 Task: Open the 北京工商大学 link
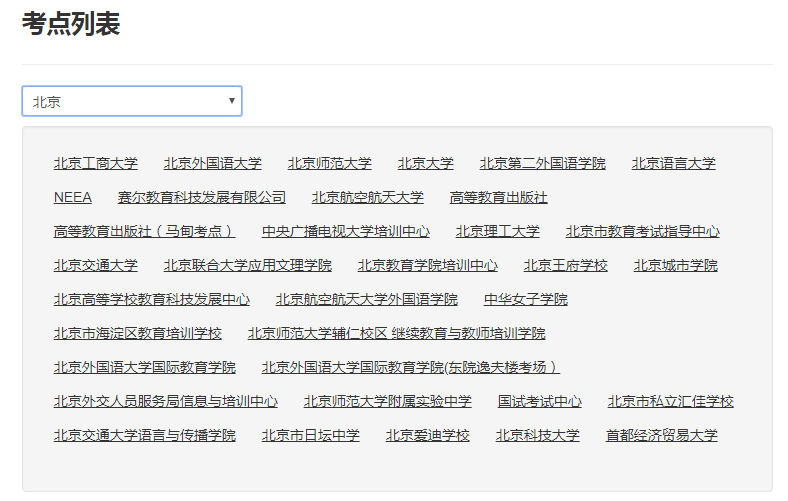tap(95, 163)
